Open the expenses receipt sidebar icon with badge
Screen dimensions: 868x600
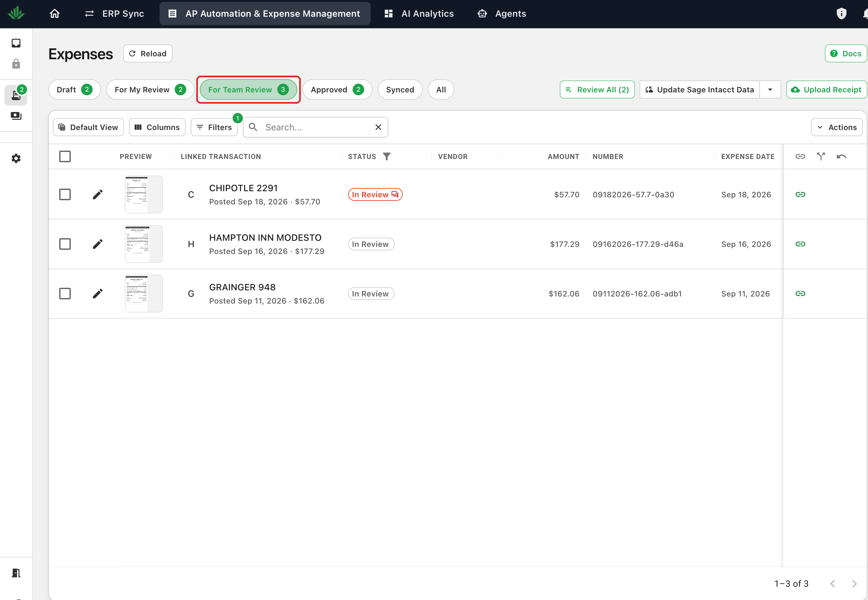pos(16,95)
